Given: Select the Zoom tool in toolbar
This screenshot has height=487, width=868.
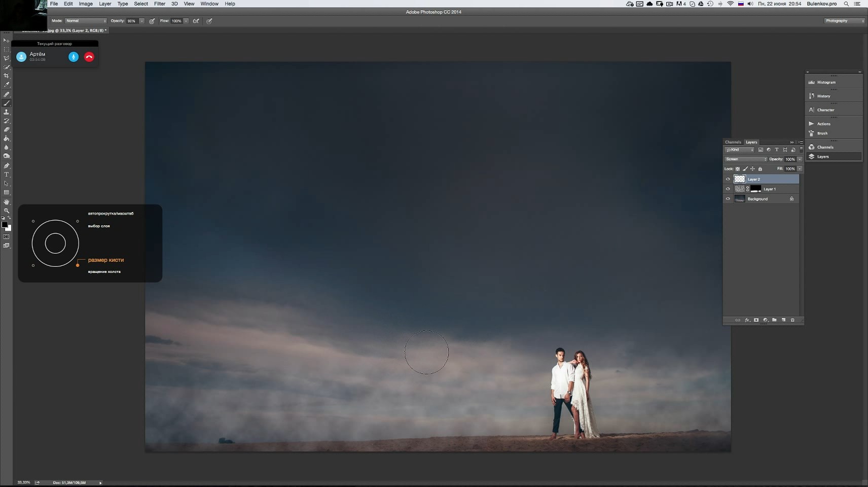Looking at the screenshot, I should [7, 211].
